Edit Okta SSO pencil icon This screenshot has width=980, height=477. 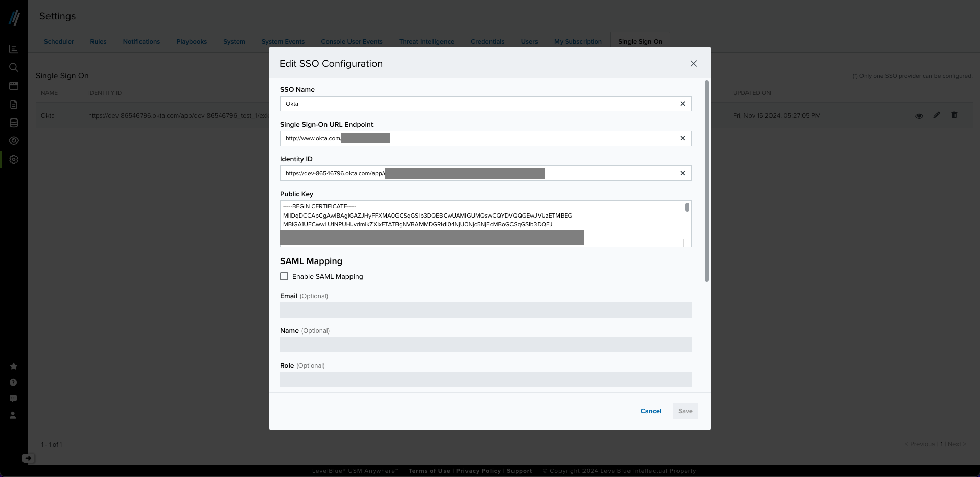click(936, 115)
